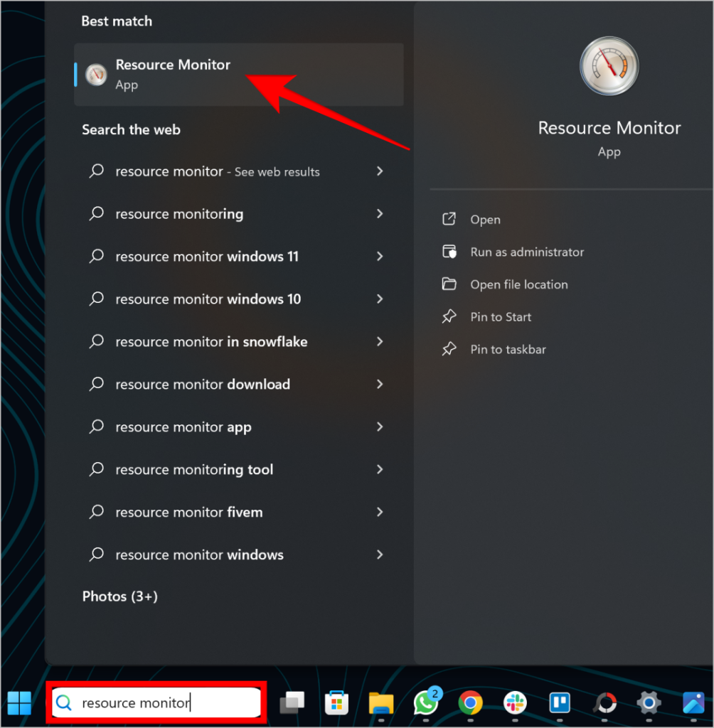Viewport: 714px width, 728px height.
Task: Expand 'resource monitor download' chevron
Action: point(380,385)
